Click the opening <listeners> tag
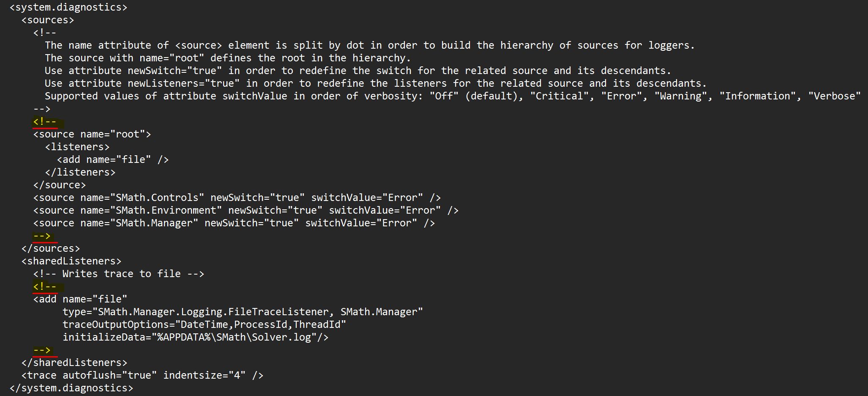 pyautogui.click(x=77, y=147)
